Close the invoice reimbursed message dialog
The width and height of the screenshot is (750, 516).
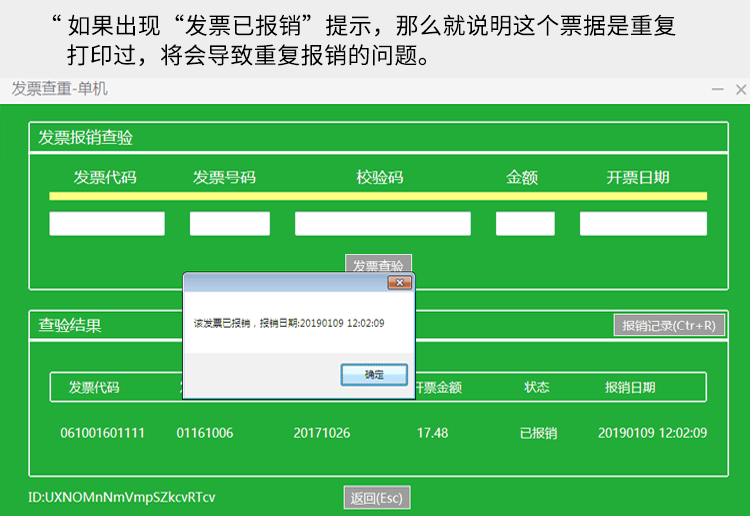click(400, 284)
